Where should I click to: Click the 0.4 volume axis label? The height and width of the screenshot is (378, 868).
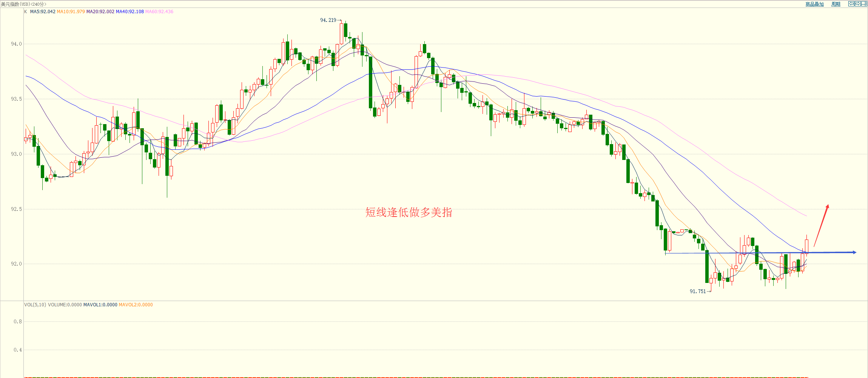pyautogui.click(x=18, y=350)
